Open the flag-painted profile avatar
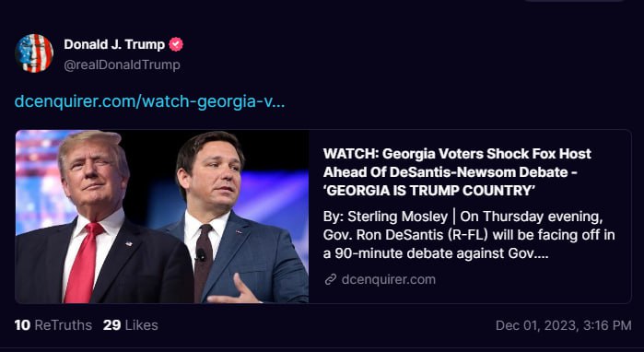The image size is (644, 352). point(34,53)
